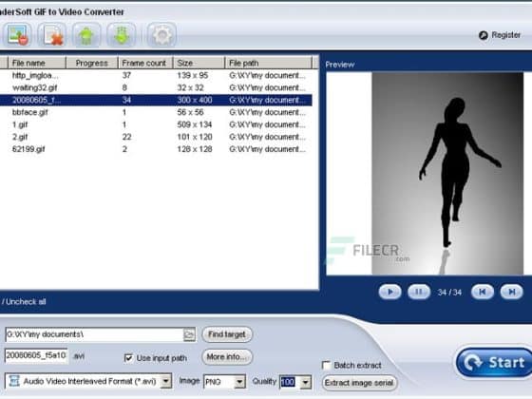Image resolution: width=532 pixels, height=399 pixels.
Task: Click the Extract image serial button
Action: click(x=359, y=383)
